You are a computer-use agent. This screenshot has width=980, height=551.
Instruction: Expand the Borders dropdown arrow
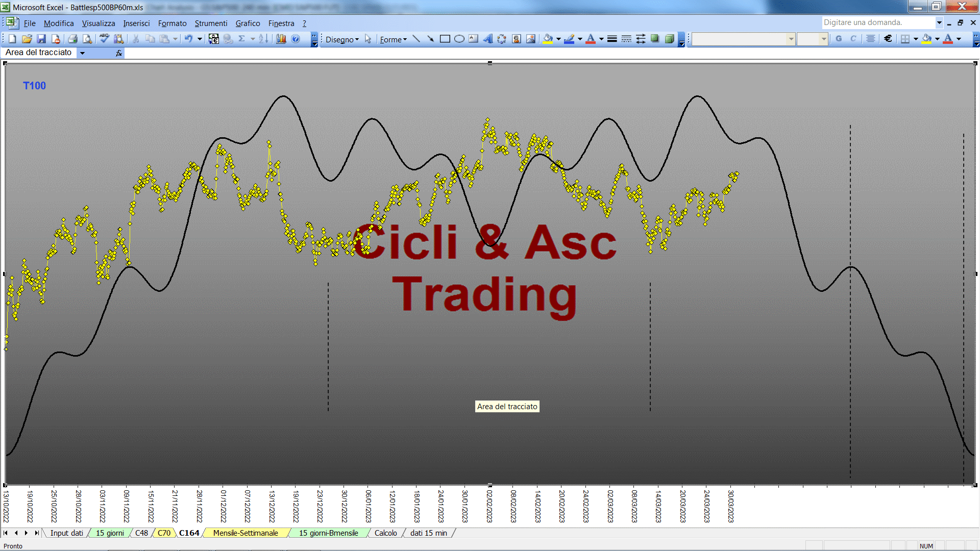(916, 39)
